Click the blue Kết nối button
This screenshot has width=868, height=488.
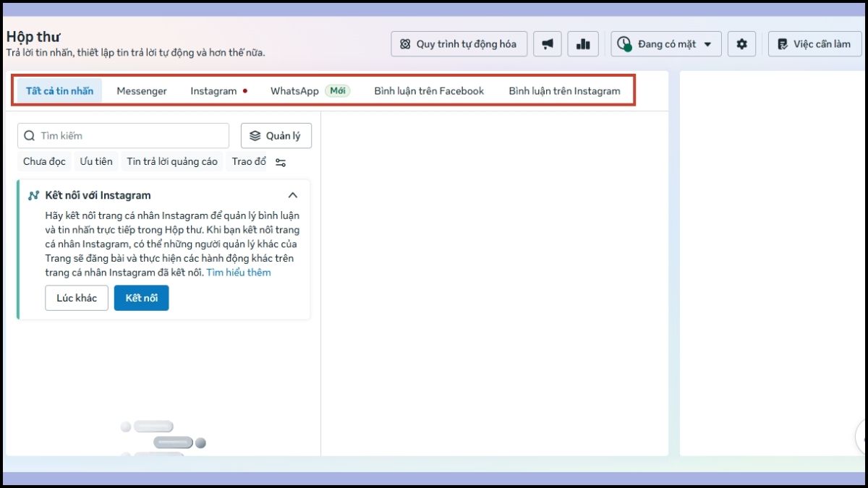[x=141, y=298]
